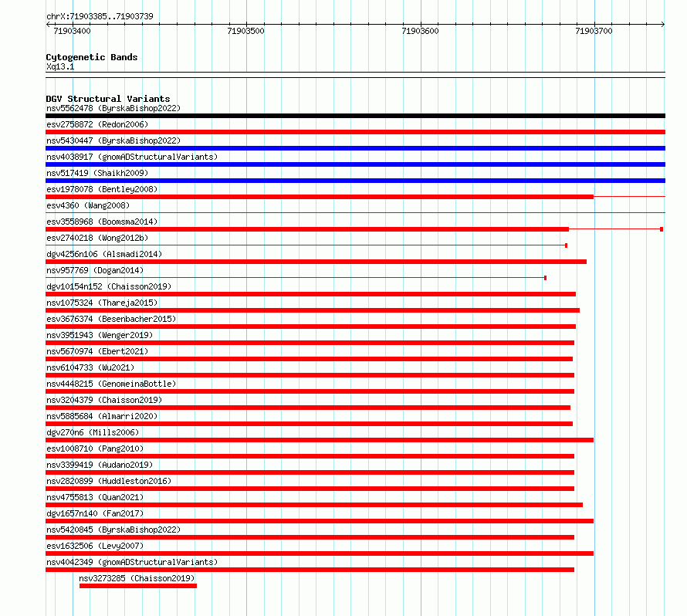
Task: Open variant nsv5420845 (ByrskaBishop2022)
Action: pyautogui.click(x=113, y=530)
